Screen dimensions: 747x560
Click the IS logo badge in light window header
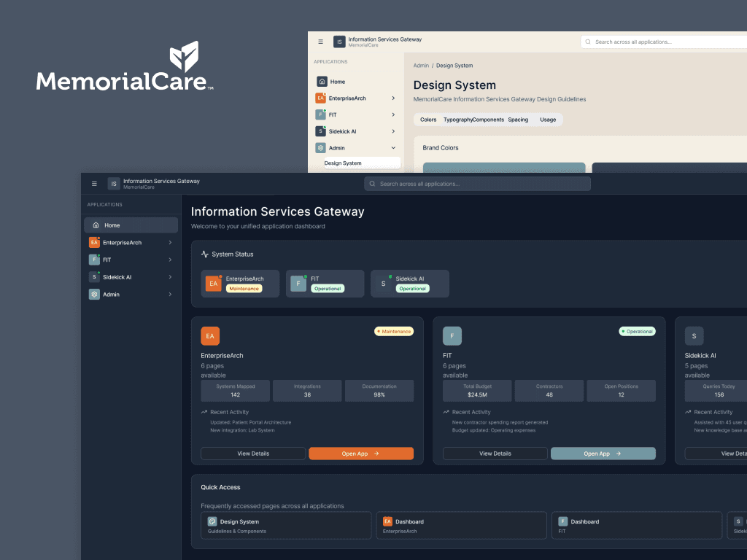click(x=339, y=42)
